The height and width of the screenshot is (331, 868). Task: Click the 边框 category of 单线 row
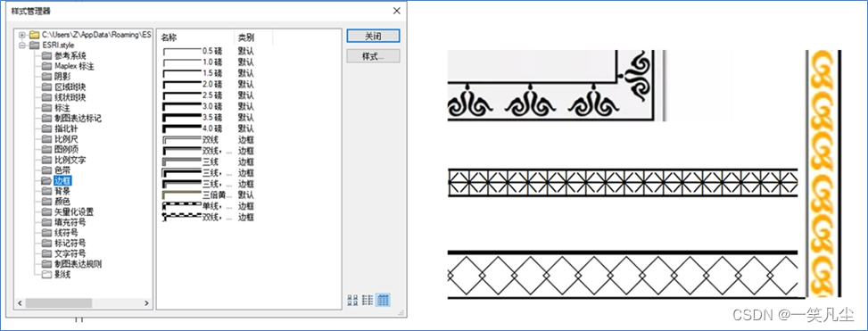[x=246, y=206]
